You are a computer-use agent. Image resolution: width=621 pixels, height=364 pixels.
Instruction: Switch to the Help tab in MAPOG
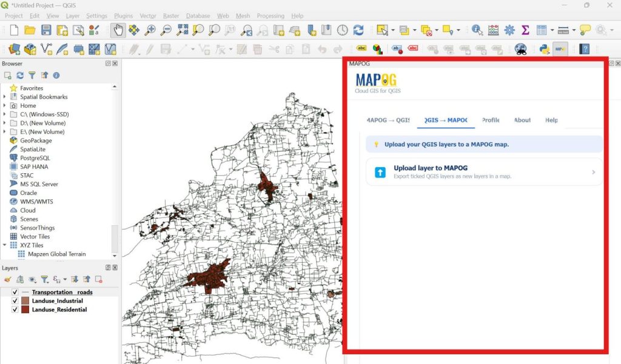[x=551, y=120]
